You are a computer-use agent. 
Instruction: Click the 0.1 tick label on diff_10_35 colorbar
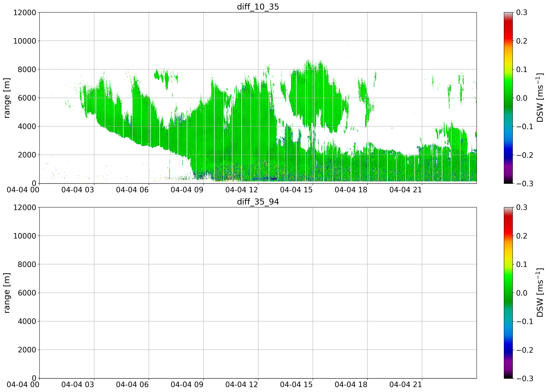[x=522, y=70]
